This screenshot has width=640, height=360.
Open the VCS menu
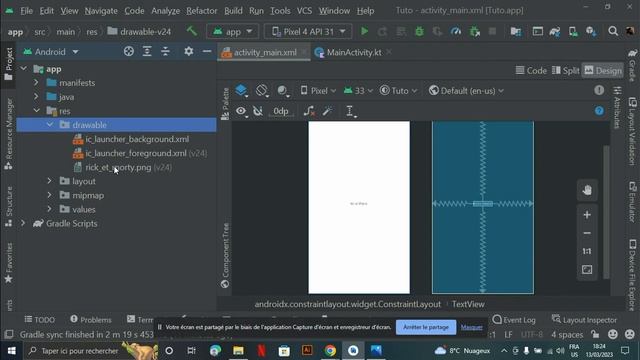point(304,11)
